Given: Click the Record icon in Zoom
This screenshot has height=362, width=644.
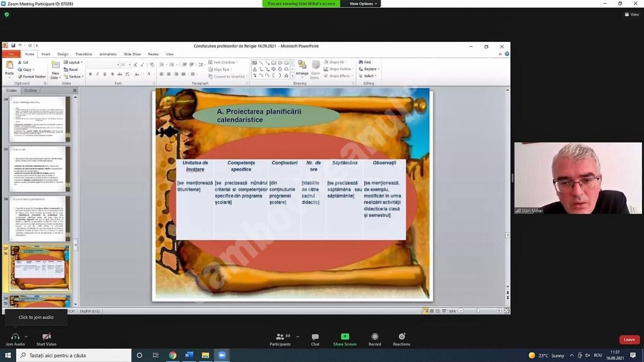Looking at the screenshot, I should [x=375, y=337].
